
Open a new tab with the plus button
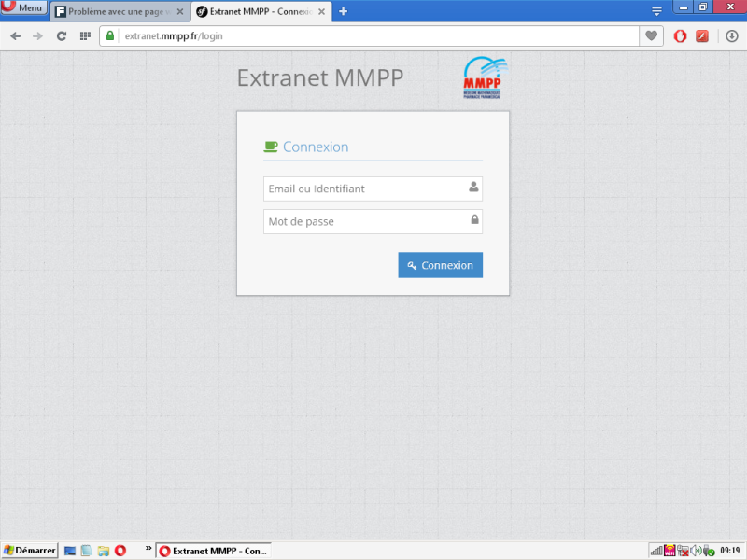pyautogui.click(x=343, y=11)
